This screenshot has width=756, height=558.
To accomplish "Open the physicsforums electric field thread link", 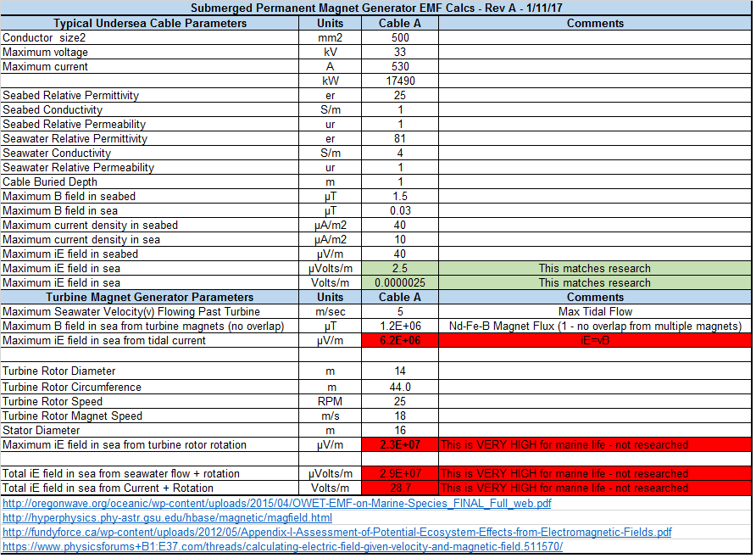I will (x=282, y=546).
